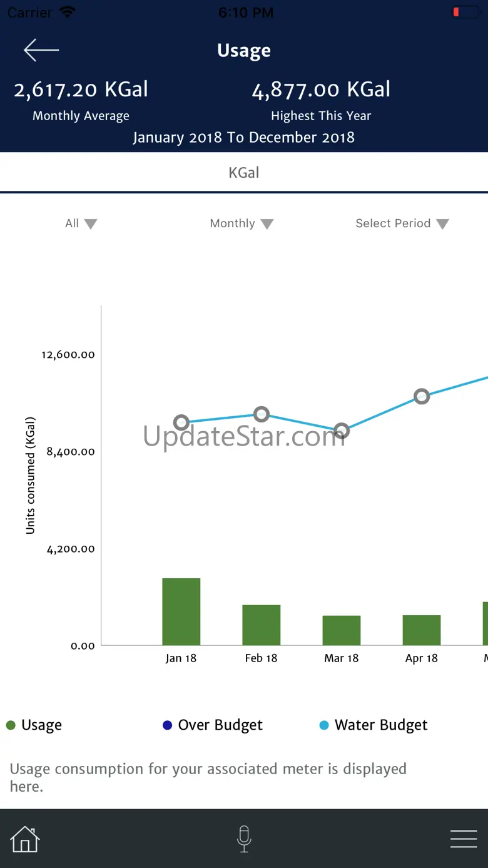This screenshot has height=868, width=488.
Task: Tap the microphone voice icon
Action: point(244,839)
